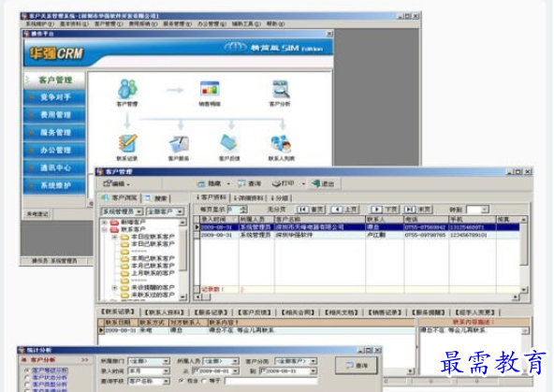Screen dimensions: 554x392
Task: Select the second radio option under 客户分析
Action: (26, 378)
